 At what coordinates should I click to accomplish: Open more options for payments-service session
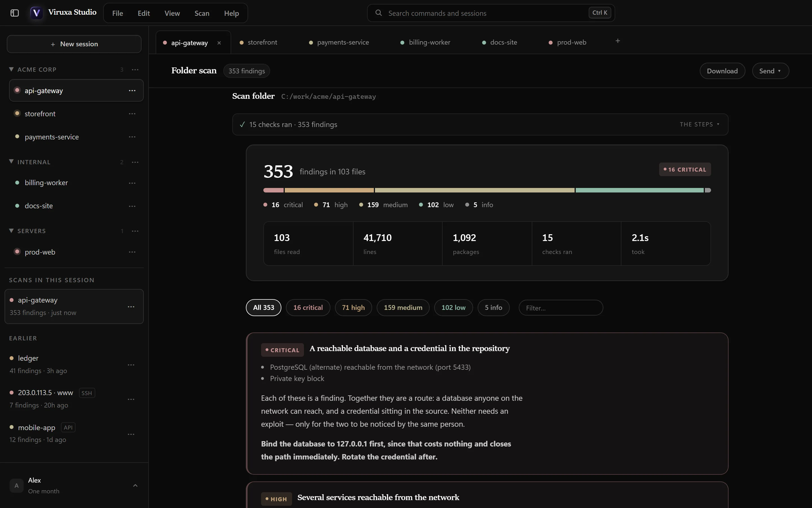[132, 137]
